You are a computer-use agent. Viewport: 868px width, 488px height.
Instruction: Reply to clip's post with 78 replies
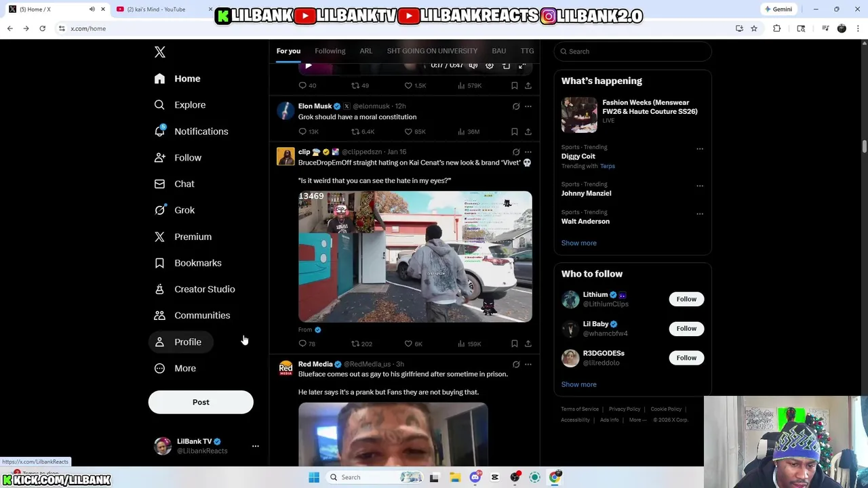(307, 344)
